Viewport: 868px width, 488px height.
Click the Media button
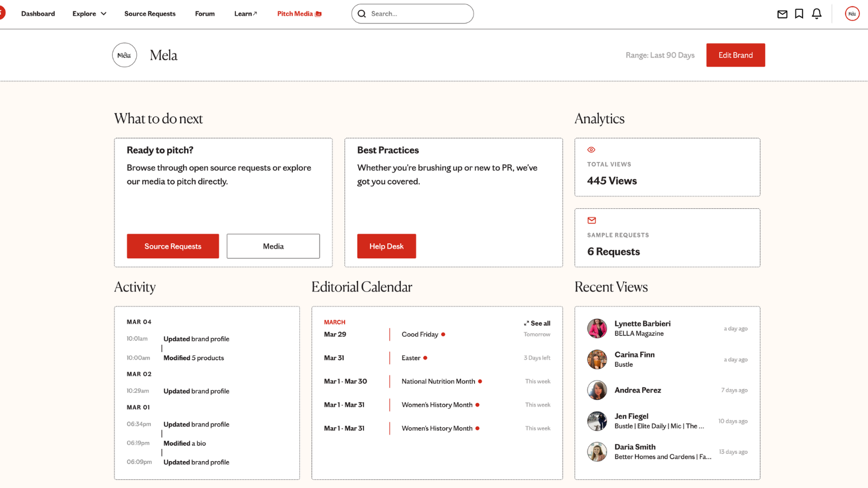[273, 246]
